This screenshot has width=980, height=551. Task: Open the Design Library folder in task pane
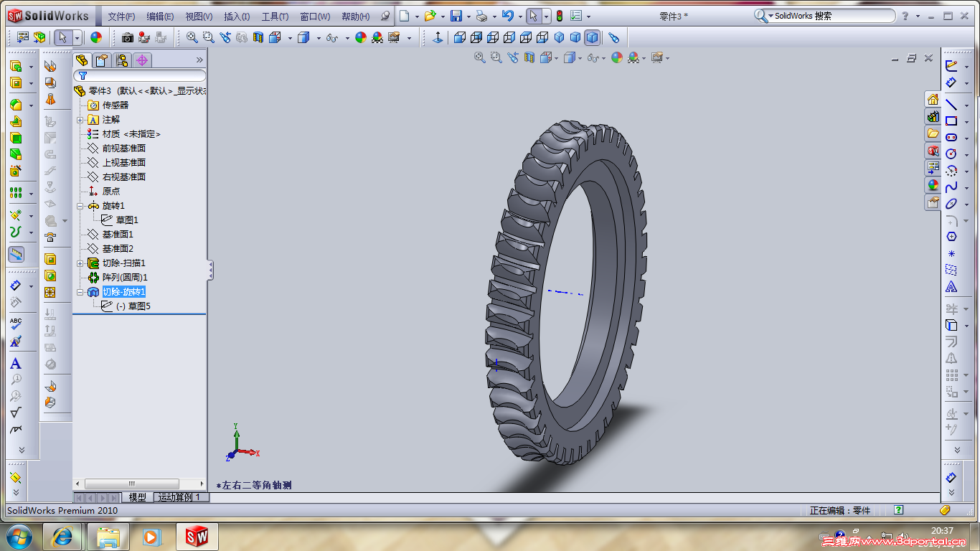click(933, 133)
